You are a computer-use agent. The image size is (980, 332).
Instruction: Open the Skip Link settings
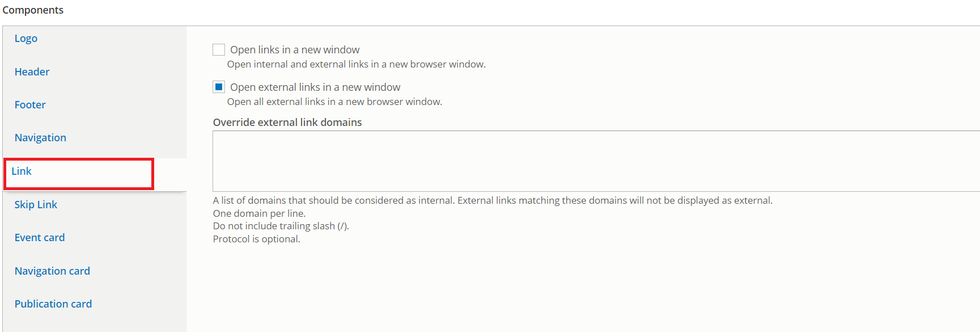click(36, 204)
